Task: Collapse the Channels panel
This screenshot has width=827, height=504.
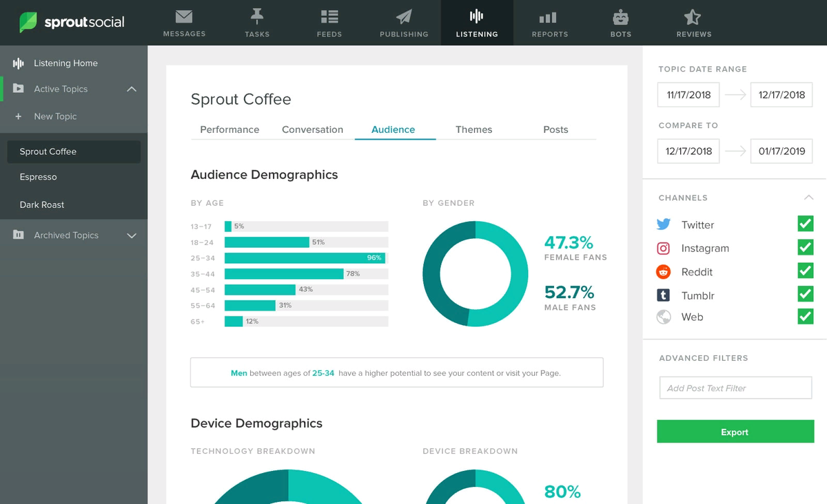Action: tap(808, 197)
